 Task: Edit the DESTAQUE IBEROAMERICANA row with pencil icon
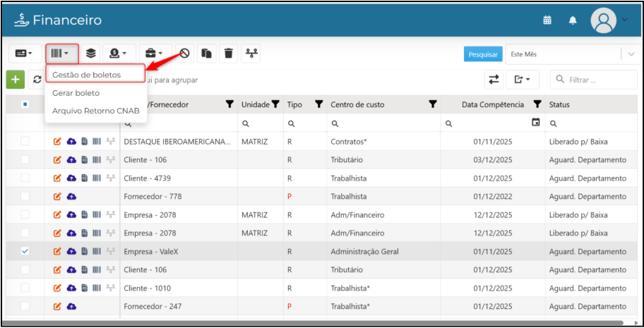(x=57, y=142)
